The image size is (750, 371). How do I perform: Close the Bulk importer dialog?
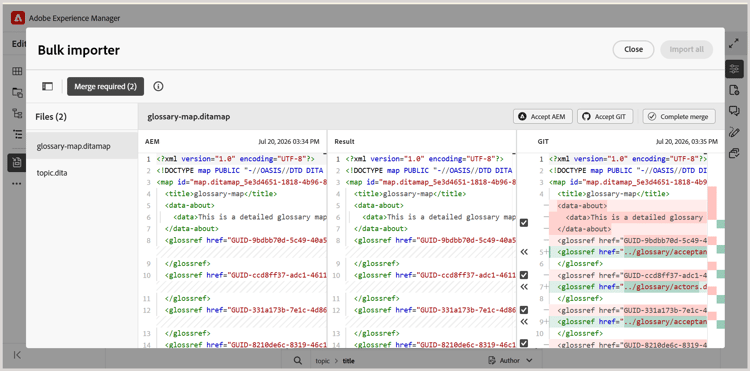(x=633, y=49)
